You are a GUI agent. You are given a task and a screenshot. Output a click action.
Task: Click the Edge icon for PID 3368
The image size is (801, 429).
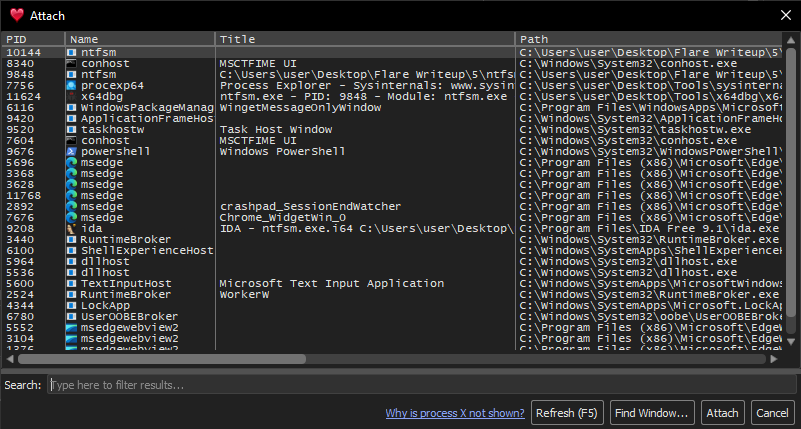point(72,174)
